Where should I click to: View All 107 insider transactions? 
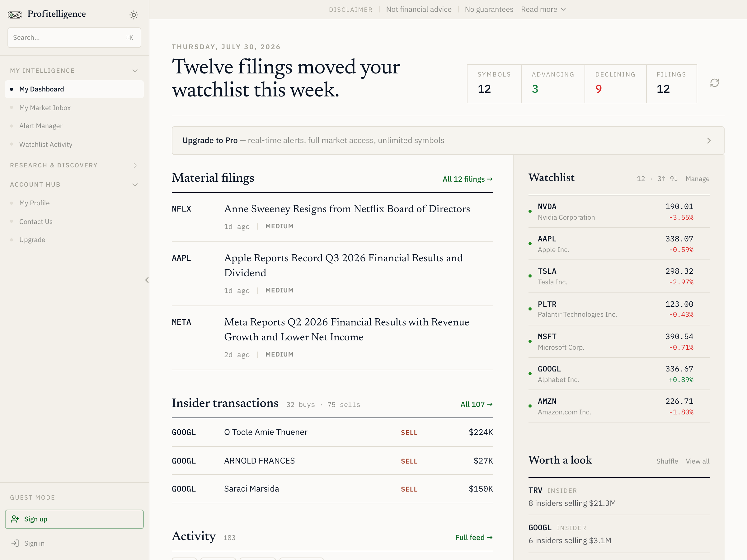coord(477,404)
